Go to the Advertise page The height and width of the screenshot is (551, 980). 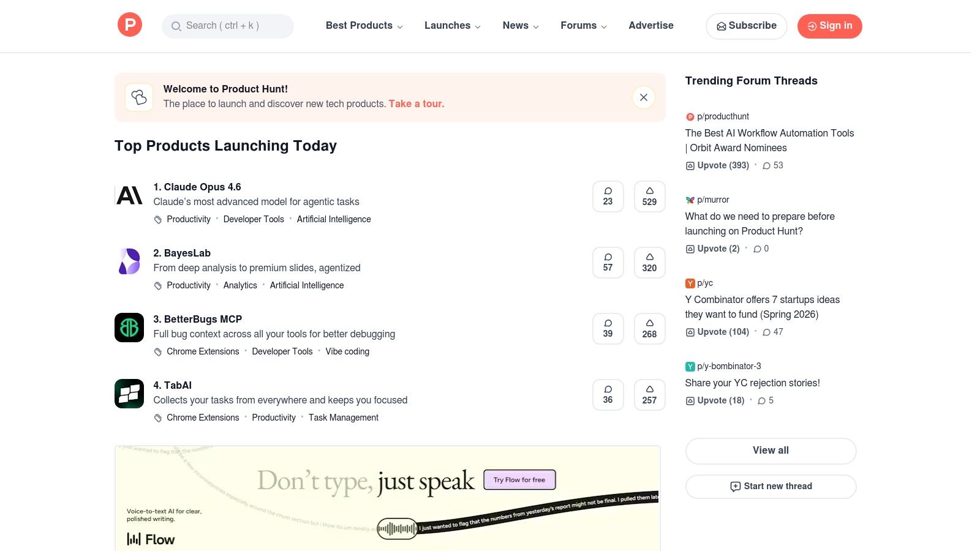651,26
